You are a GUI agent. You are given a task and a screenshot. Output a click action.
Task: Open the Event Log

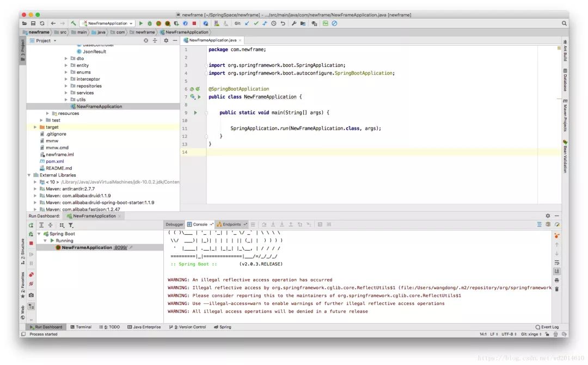click(549, 327)
